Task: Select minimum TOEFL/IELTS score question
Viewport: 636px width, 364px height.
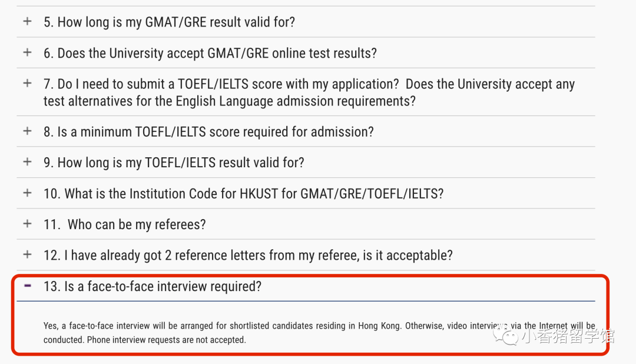Action: pyautogui.click(x=208, y=131)
